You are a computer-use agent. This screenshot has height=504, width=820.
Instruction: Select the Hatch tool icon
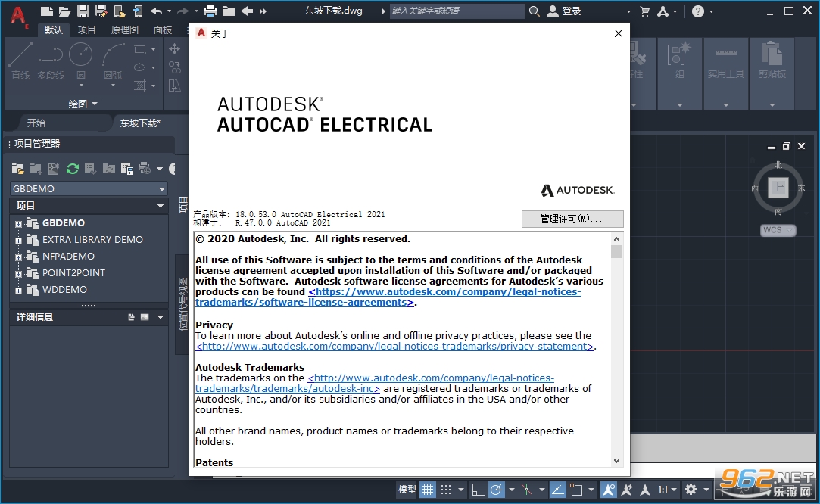(x=139, y=86)
